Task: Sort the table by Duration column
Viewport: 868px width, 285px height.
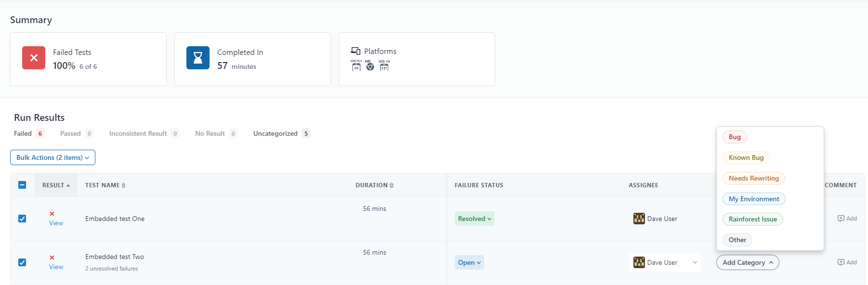Action: (x=374, y=185)
